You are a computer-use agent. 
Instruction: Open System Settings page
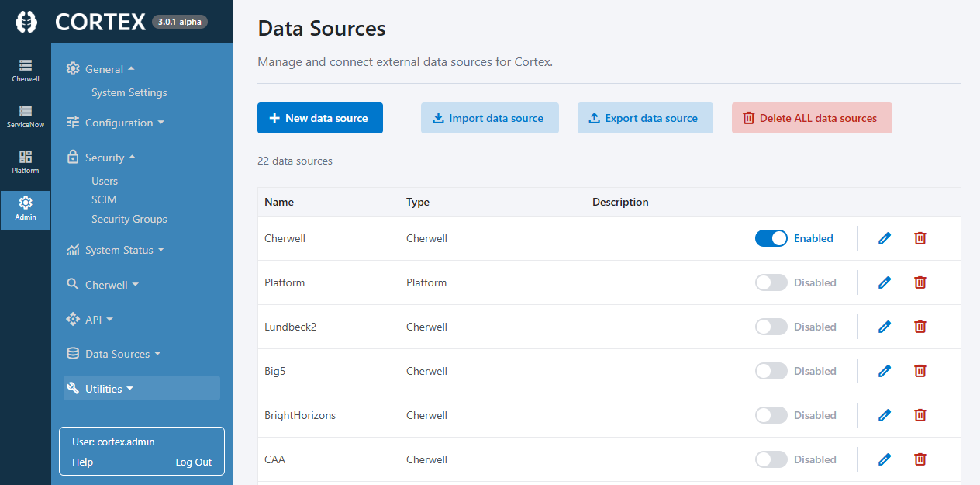[x=129, y=92]
